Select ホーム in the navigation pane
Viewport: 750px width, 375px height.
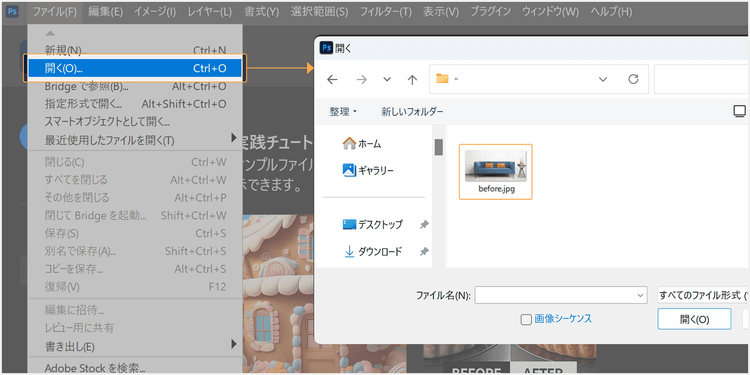click(x=362, y=143)
